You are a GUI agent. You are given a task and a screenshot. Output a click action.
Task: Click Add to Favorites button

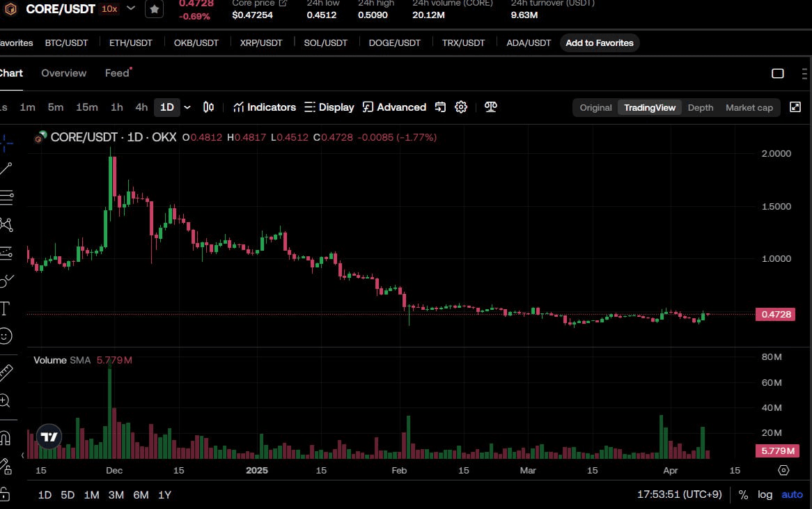click(599, 42)
